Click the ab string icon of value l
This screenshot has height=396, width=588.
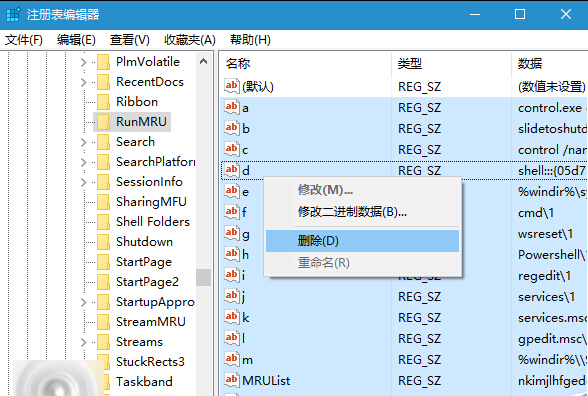pos(232,338)
